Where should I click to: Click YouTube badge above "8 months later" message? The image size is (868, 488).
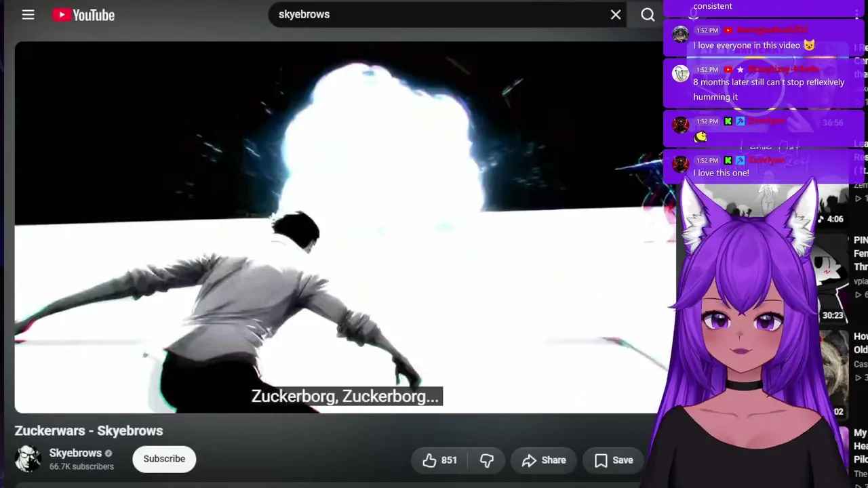[728, 69]
